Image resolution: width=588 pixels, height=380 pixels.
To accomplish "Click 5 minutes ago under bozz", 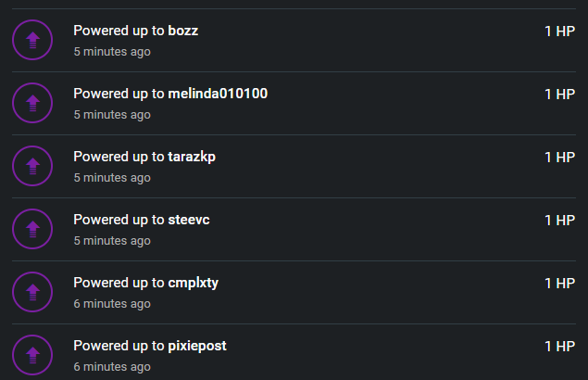I will click(x=112, y=52).
